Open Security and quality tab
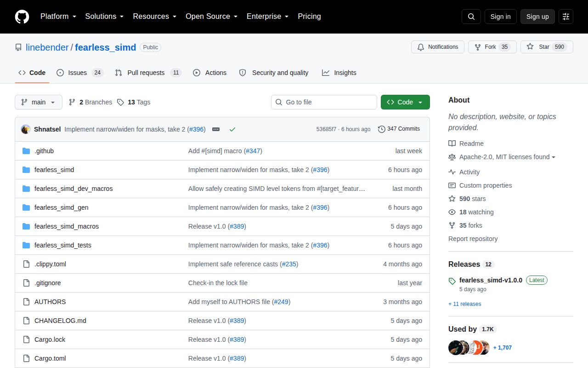This screenshot has width=588, height=368. [x=274, y=73]
